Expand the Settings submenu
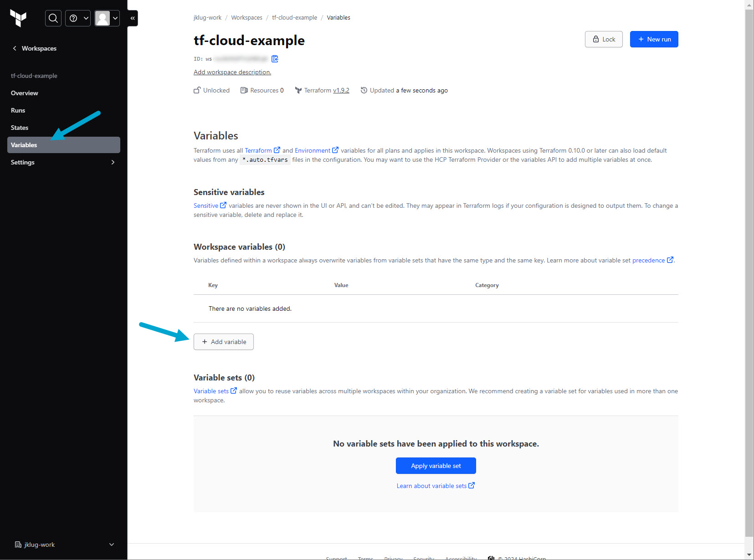The height and width of the screenshot is (560, 754). 63,162
